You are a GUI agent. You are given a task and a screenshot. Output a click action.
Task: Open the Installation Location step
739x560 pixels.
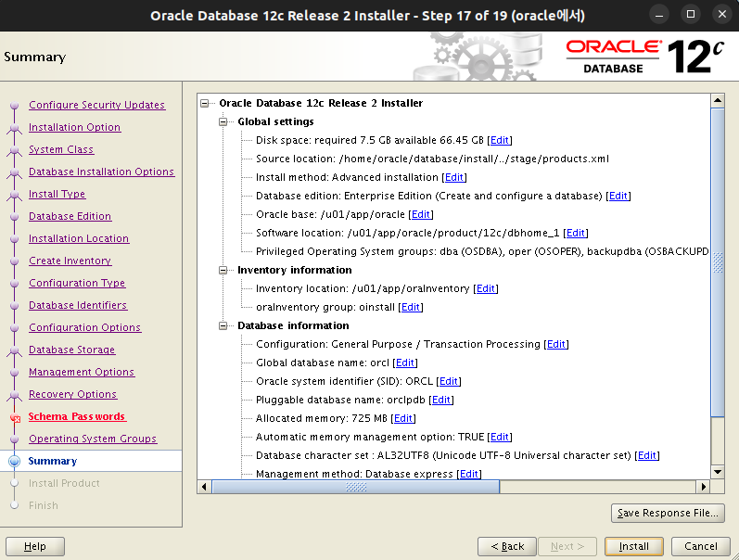coord(79,238)
